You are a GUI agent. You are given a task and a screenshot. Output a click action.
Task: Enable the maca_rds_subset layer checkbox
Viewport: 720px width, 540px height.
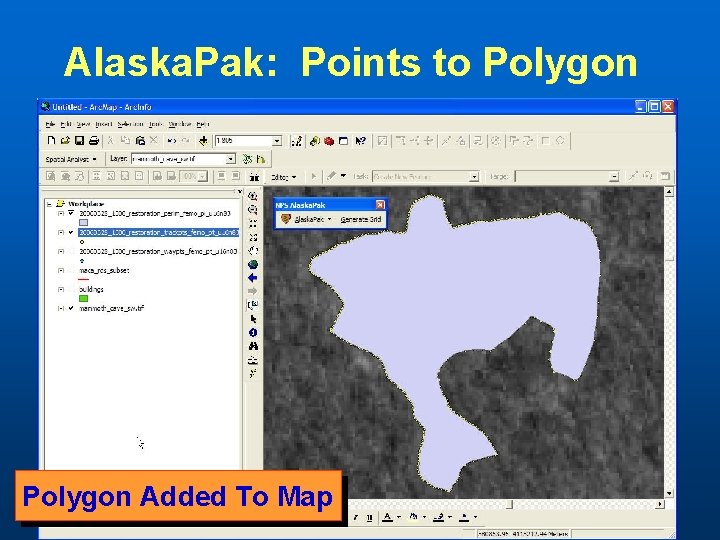71,270
